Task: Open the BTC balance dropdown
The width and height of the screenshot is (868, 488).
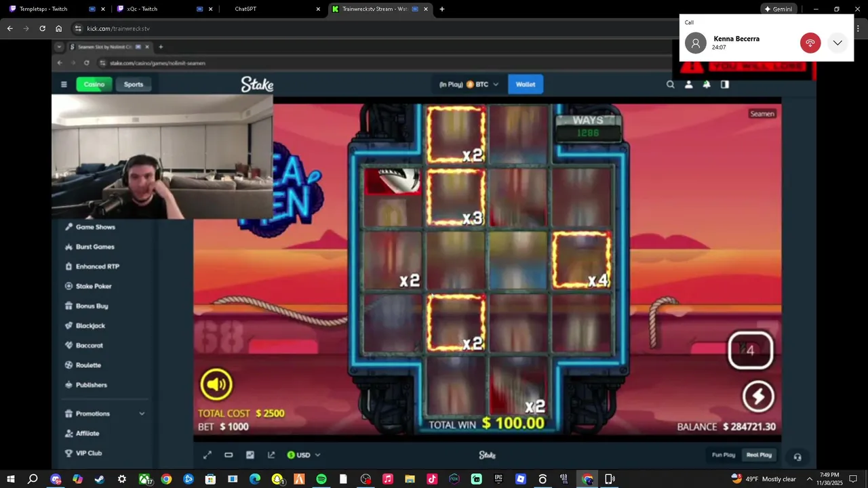Action: pos(469,85)
